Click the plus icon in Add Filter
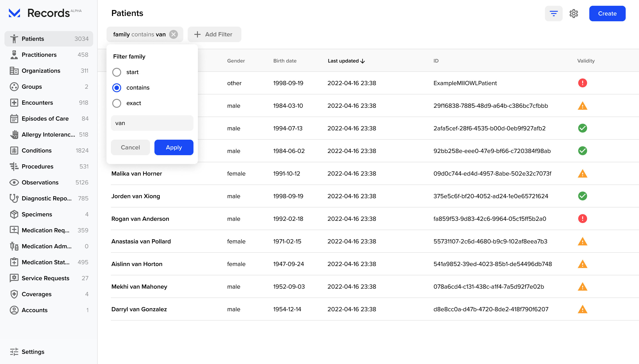The image size is (639, 364). pyautogui.click(x=197, y=34)
